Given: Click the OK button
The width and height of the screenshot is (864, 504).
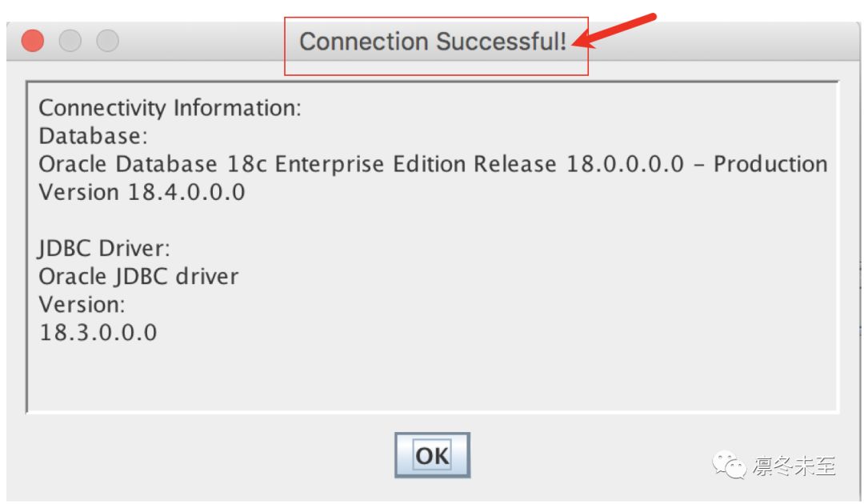Looking at the screenshot, I should pyautogui.click(x=432, y=455).
